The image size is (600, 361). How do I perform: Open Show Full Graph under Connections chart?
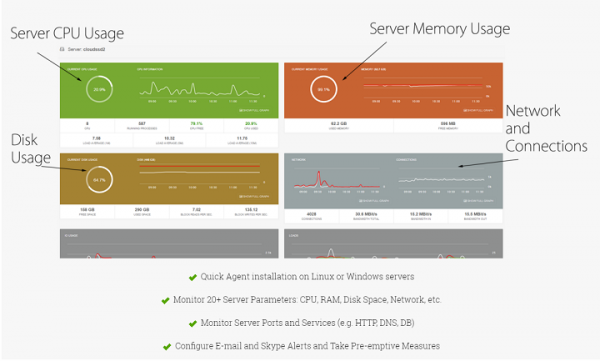click(478, 201)
